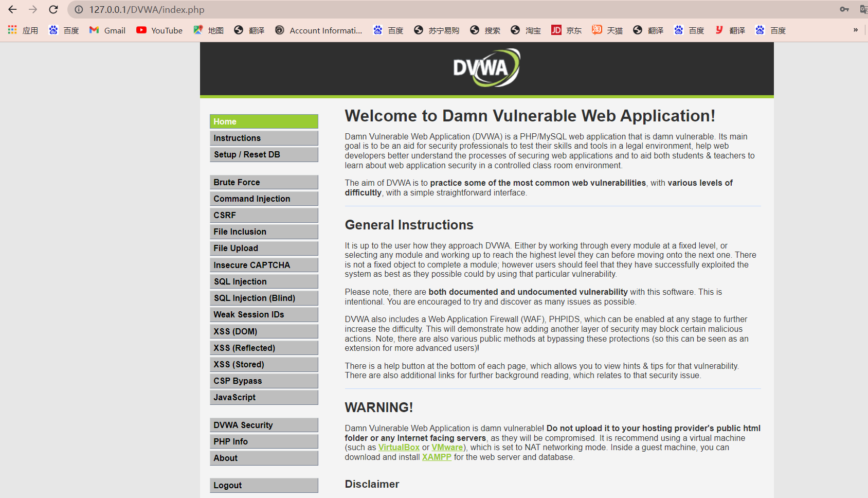Click the DVWA logo in header

click(x=486, y=68)
